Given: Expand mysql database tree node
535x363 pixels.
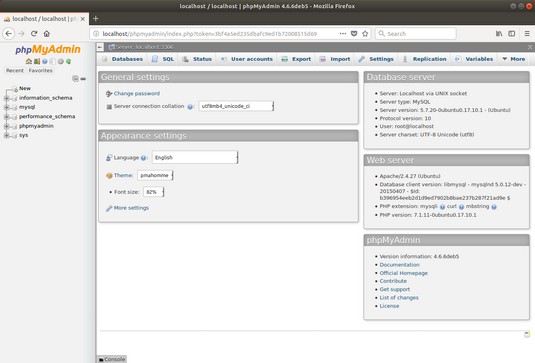Looking at the screenshot, I should point(6,107).
